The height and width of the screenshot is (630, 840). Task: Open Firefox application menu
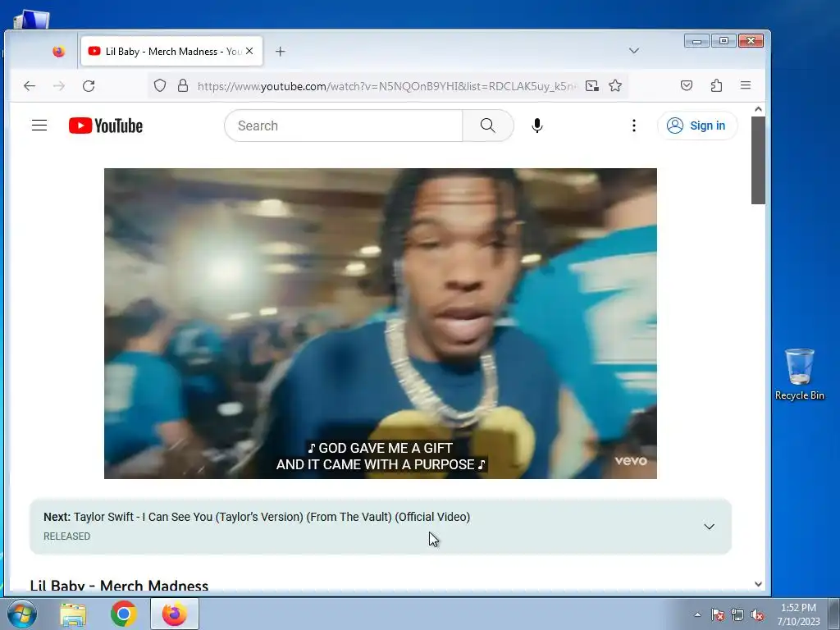point(745,85)
